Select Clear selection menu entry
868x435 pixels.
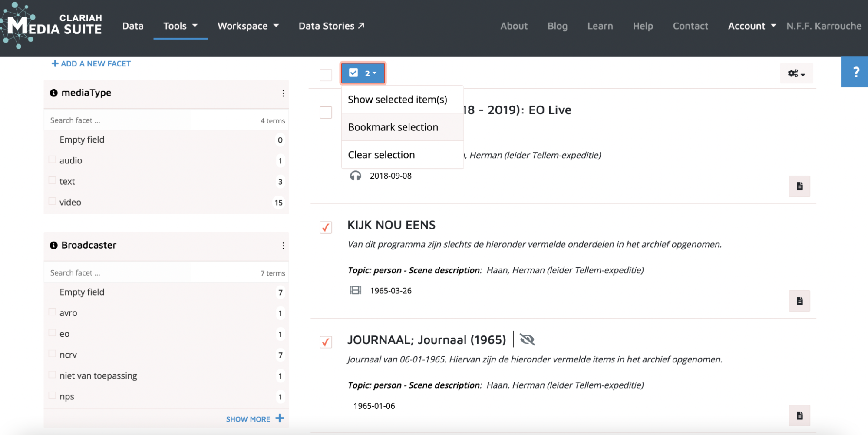381,155
